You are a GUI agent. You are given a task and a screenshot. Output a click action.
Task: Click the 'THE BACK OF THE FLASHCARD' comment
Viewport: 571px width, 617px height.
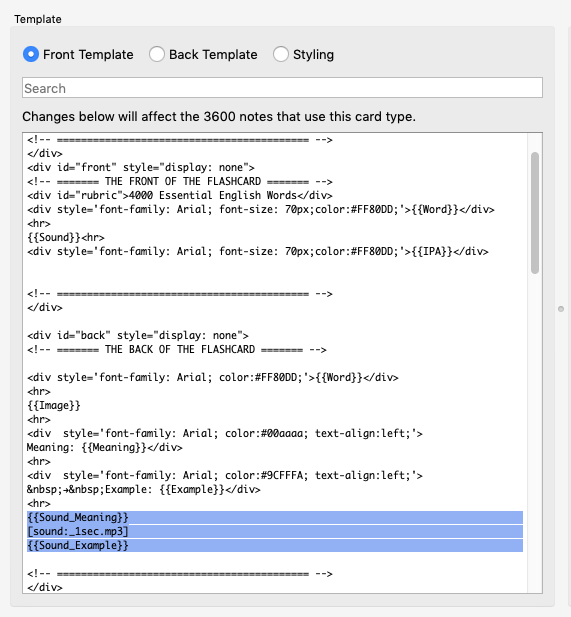[177, 349]
